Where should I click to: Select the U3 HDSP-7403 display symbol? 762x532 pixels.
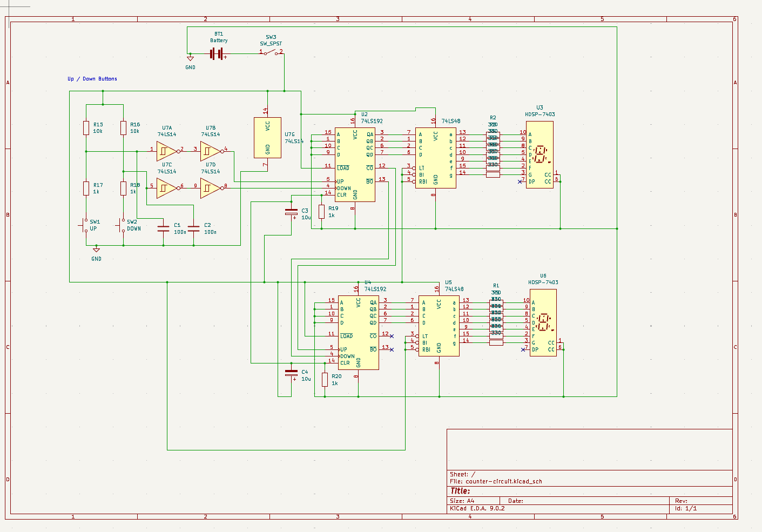tap(540, 154)
